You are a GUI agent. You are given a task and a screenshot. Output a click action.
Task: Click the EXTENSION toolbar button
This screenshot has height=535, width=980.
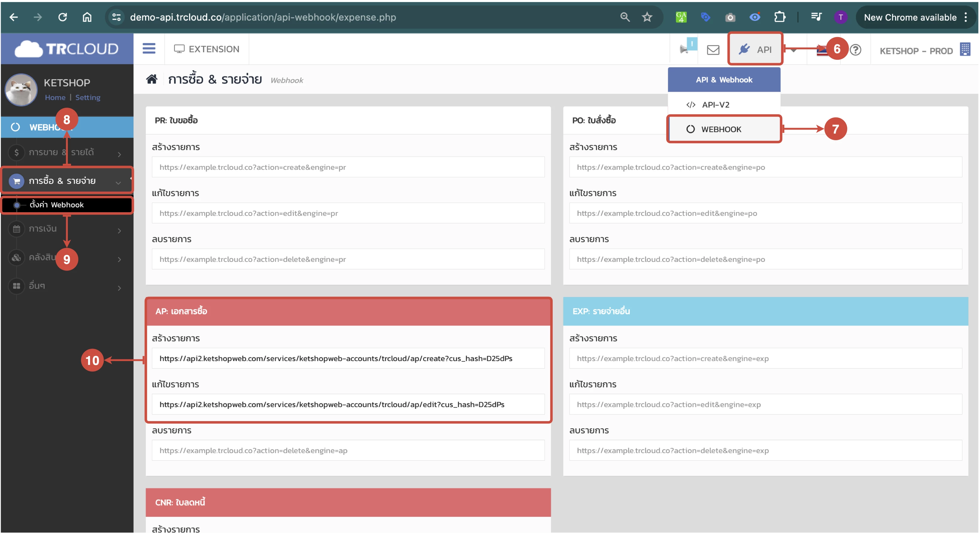[x=207, y=49]
